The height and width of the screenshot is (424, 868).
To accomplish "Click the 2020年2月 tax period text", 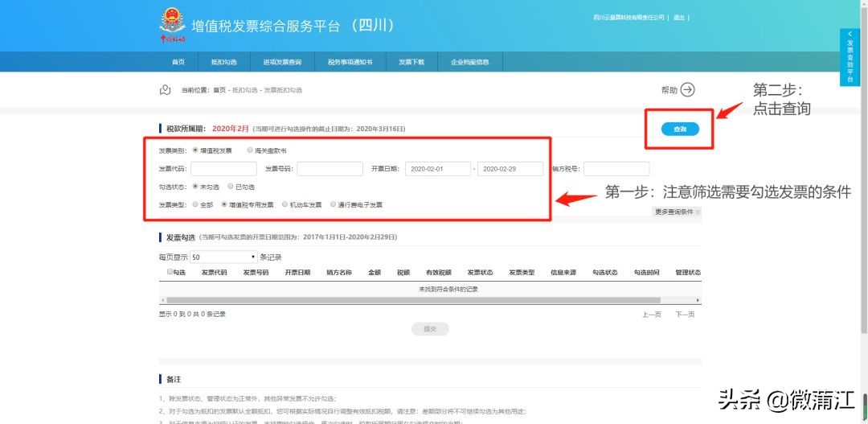I will 231,129.
